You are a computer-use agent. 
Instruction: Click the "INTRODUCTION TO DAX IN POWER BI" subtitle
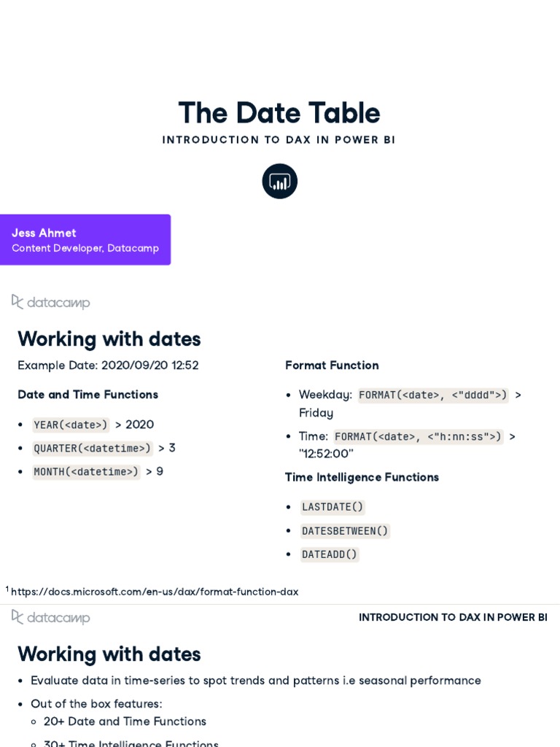tap(279, 139)
